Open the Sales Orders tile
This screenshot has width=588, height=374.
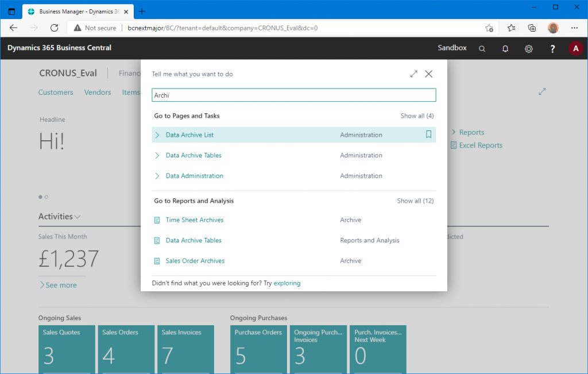[x=126, y=349]
